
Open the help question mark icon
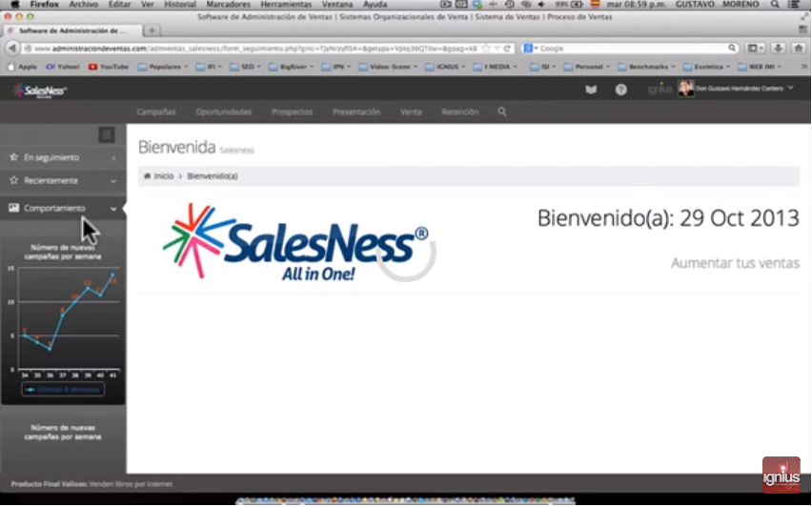[620, 90]
